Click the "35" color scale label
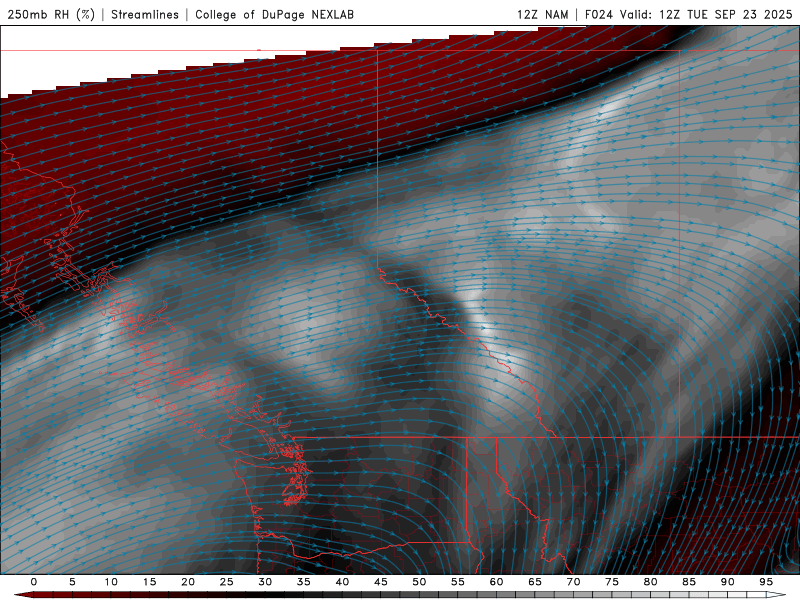 (x=304, y=582)
